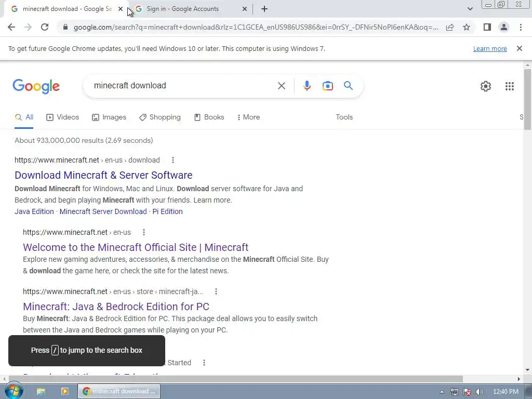Submit search with the magnifier icon
Screen dimensions: 532x399
tap(348, 86)
